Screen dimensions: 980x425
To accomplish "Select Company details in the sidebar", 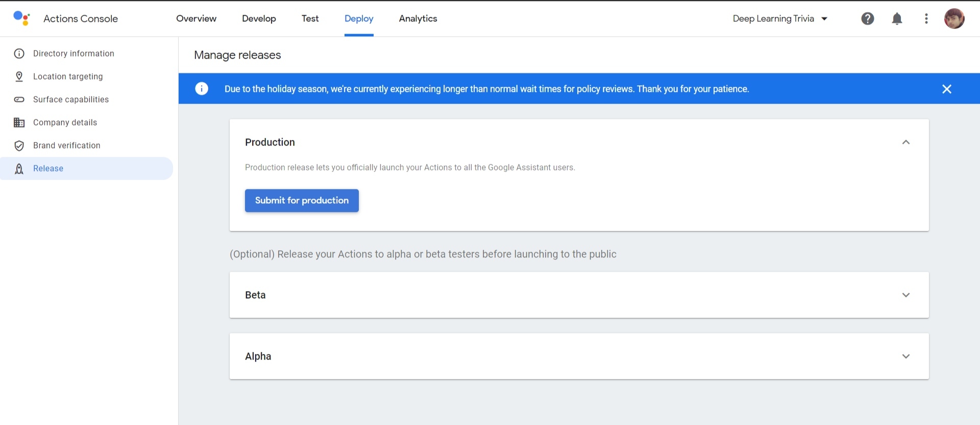I will [x=65, y=123].
